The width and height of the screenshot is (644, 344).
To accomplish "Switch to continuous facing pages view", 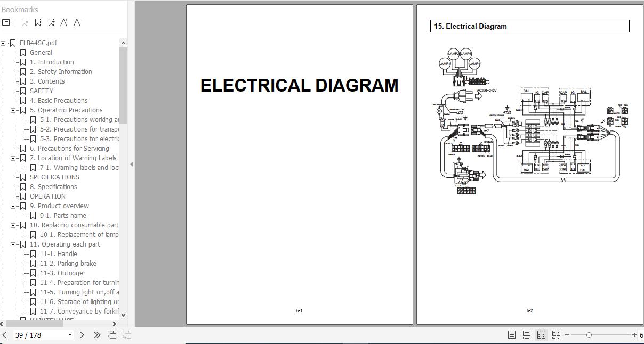I will (556, 335).
